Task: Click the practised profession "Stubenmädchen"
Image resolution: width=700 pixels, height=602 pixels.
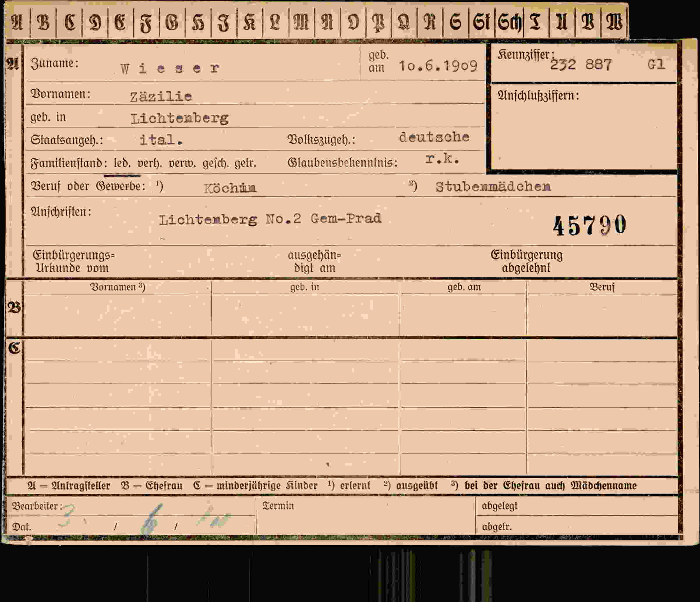Action: (493, 187)
